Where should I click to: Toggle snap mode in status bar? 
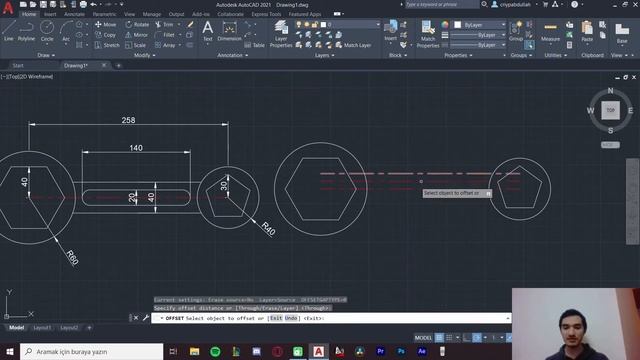click(x=449, y=338)
